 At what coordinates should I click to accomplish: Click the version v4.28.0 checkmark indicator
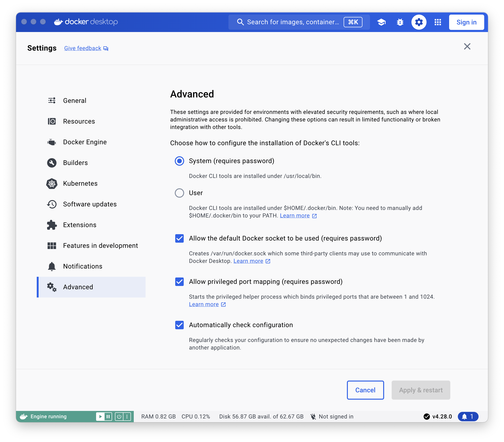point(437,416)
